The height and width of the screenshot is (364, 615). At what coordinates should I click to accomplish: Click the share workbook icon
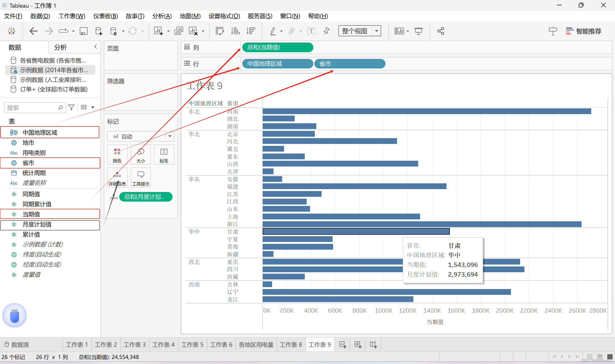pyautogui.click(x=441, y=31)
